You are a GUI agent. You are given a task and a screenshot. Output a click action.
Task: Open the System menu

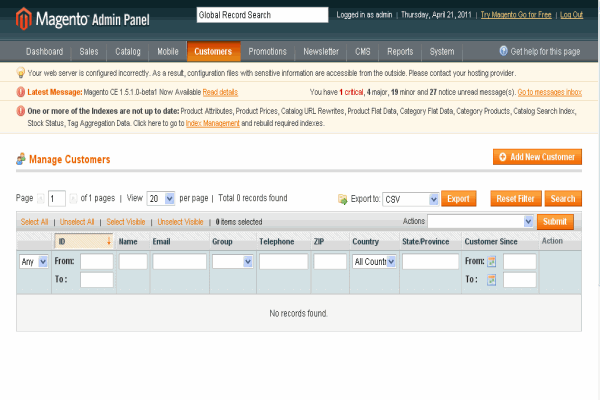pyautogui.click(x=442, y=51)
